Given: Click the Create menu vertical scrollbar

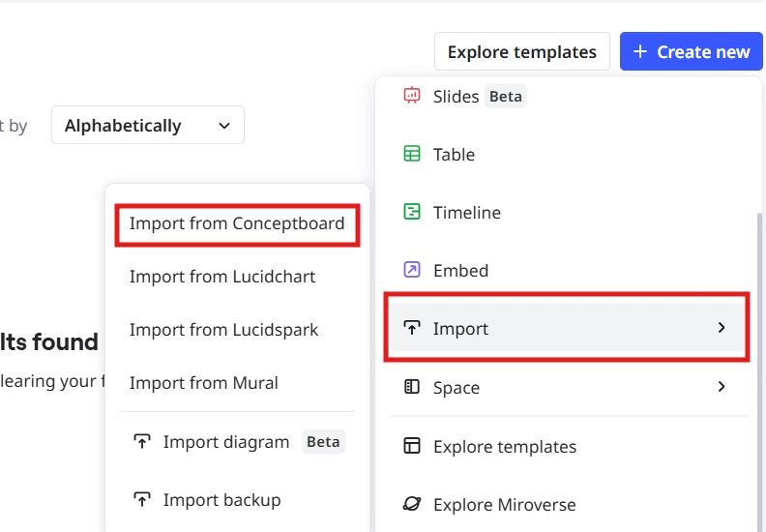Looking at the screenshot, I should tap(758, 371).
